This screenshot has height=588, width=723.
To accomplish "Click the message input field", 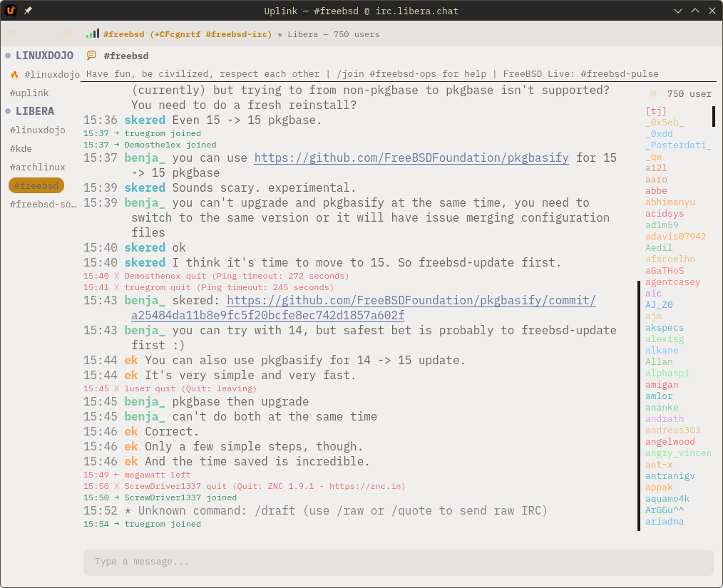I will 399,562.
